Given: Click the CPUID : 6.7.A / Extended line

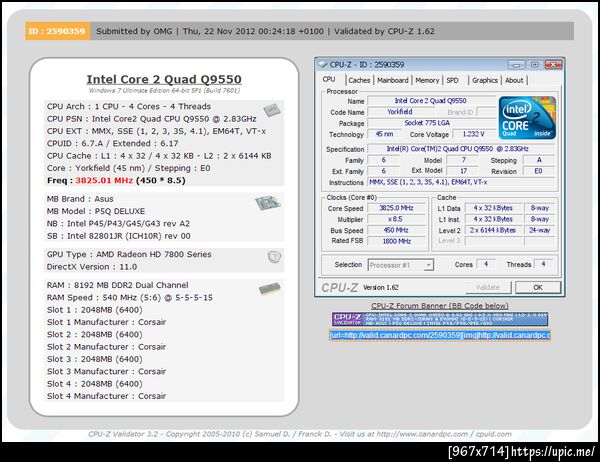Looking at the screenshot, I should 112,144.
